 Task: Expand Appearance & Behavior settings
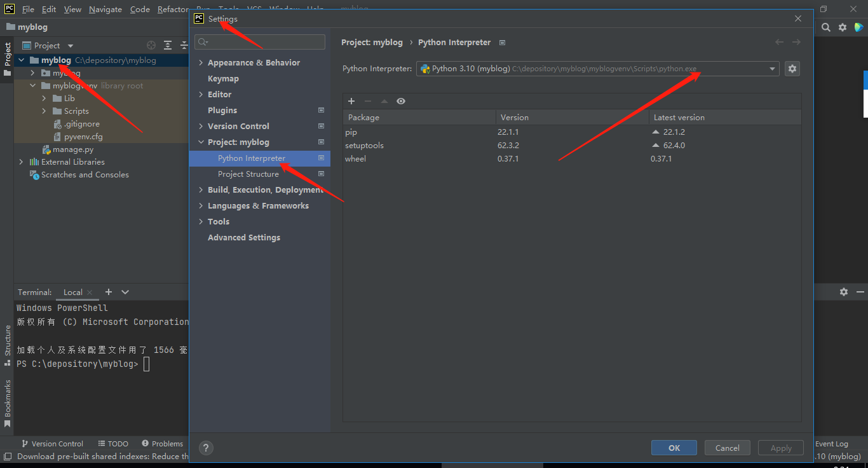tap(201, 63)
